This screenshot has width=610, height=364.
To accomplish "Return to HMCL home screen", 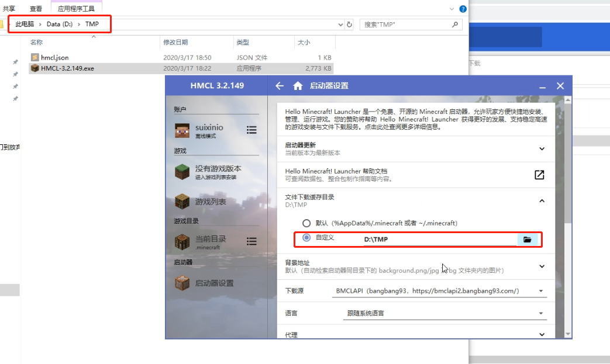I will click(298, 86).
